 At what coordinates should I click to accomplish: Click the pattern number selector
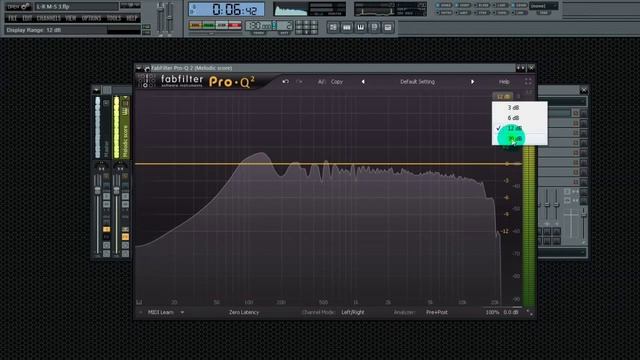[x=284, y=26]
